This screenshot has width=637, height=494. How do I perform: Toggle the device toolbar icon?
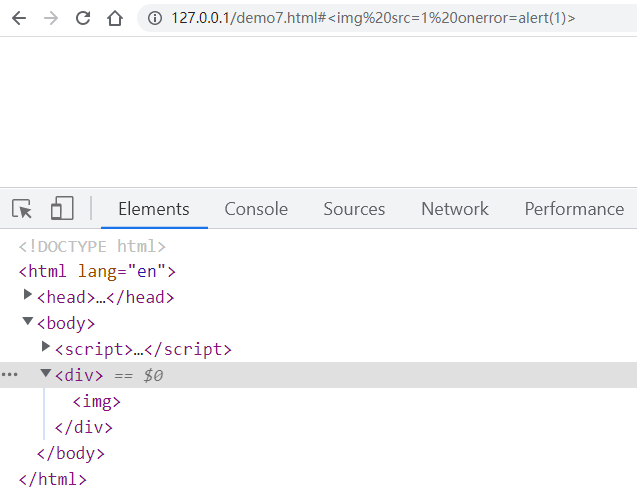click(62, 208)
